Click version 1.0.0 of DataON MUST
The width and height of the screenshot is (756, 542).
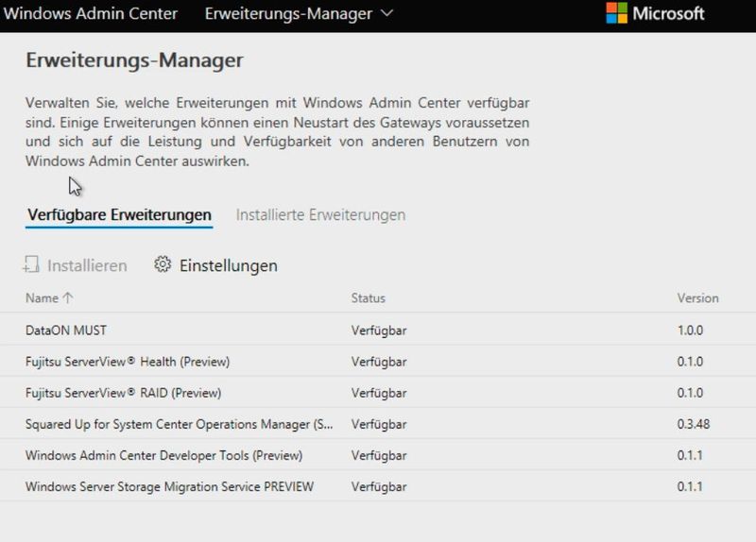[x=690, y=330]
